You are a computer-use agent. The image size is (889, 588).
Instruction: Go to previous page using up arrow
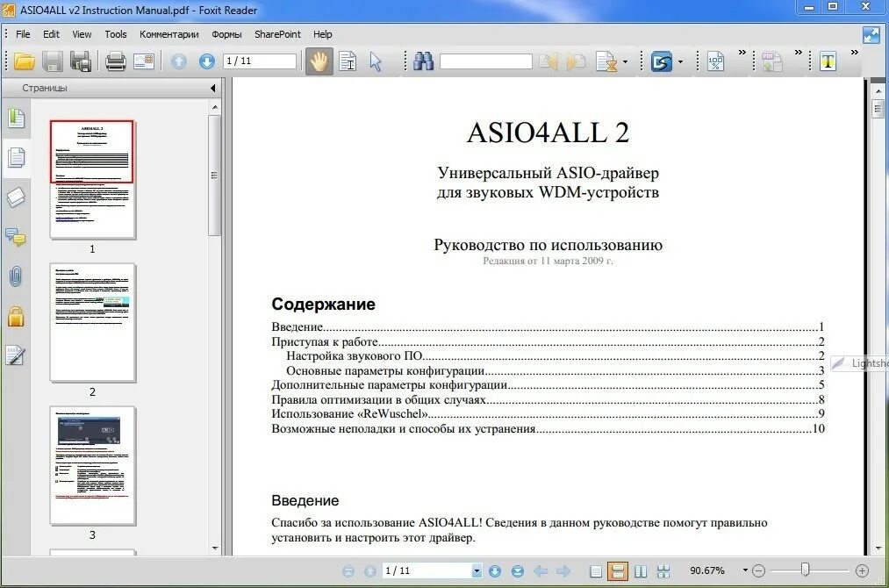click(x=179, y=61)
